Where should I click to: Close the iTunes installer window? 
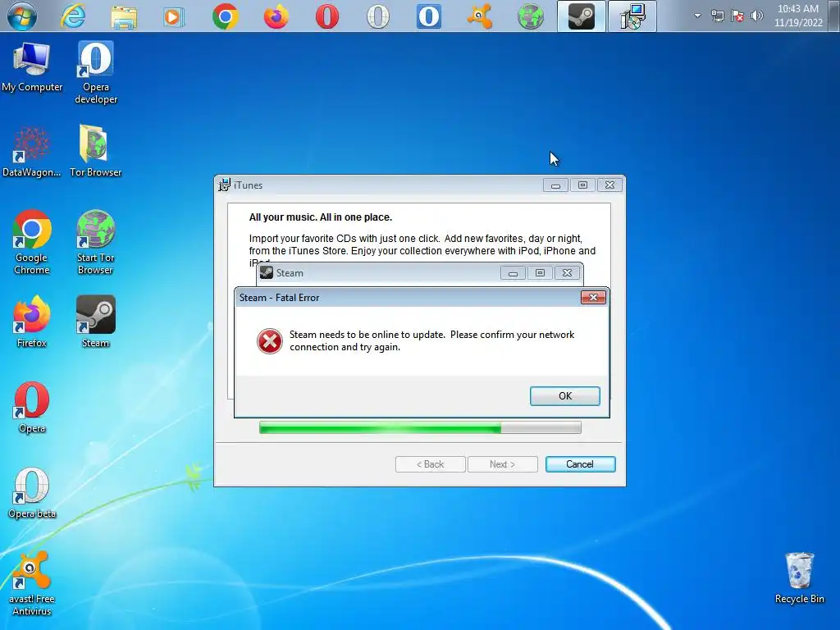click(609, 185)
